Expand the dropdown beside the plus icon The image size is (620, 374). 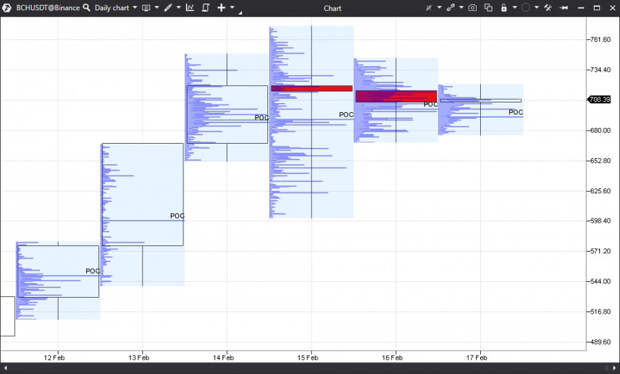(x=232, y=8)
